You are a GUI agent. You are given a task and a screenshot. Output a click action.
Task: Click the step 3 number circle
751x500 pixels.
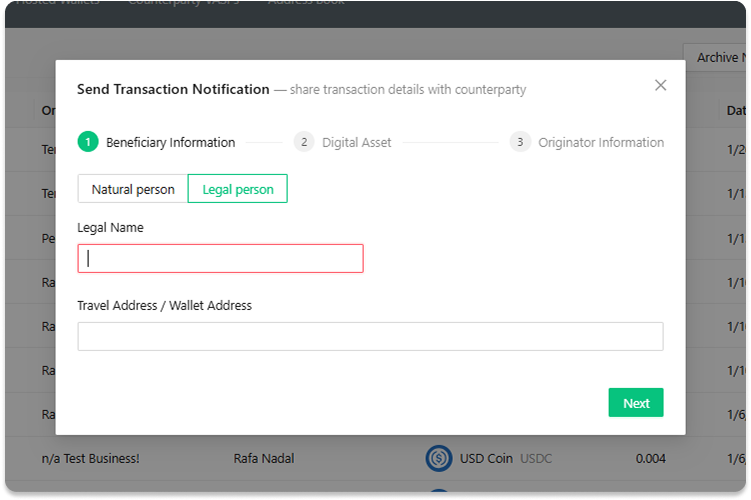coord(520,142)
